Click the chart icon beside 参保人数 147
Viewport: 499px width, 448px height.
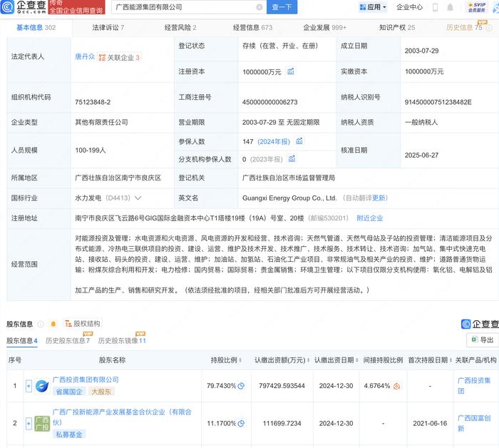(x=299, y=141)
